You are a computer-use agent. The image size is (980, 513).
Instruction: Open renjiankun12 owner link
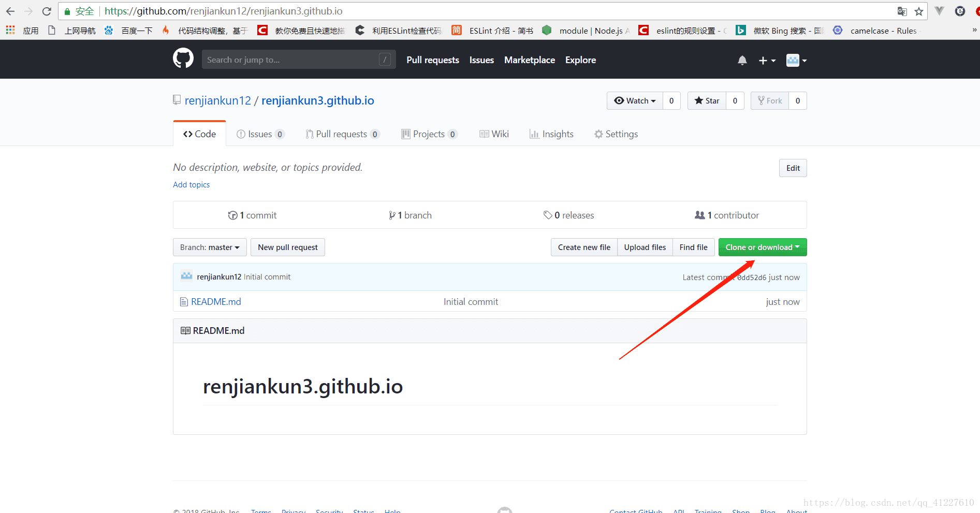pos(218,100)
